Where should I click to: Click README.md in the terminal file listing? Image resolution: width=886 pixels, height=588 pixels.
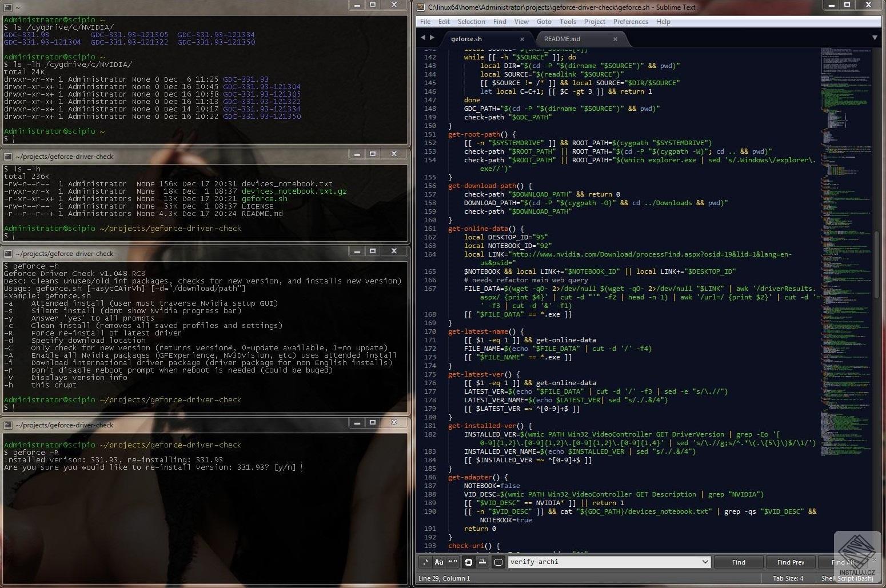(x=262, y=214)
